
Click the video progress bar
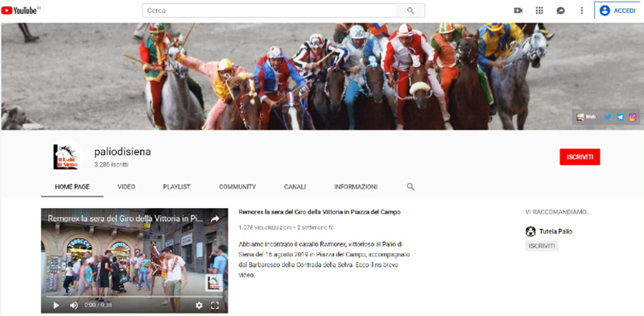click(134, 297)
